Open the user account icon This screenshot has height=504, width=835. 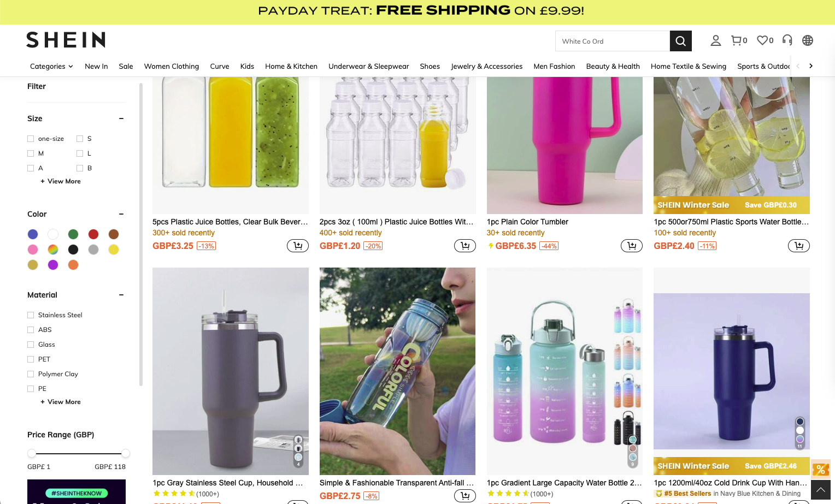click(x=715, y=40)
